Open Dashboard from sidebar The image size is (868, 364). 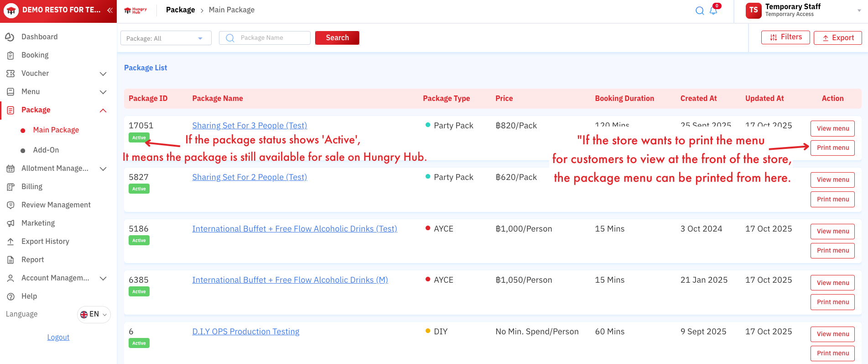[40, 37]
